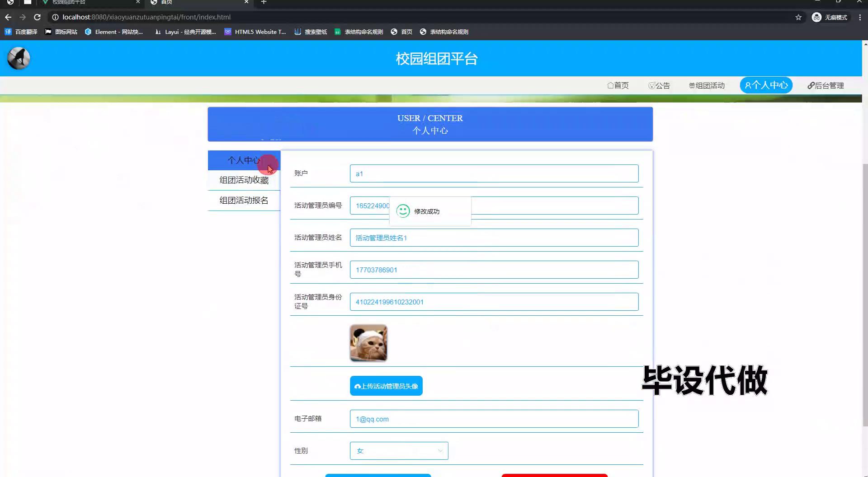Click the 活动管理员手机号 phone field
Viewport: 868px width, 477px height.
(x=494, y=270)
